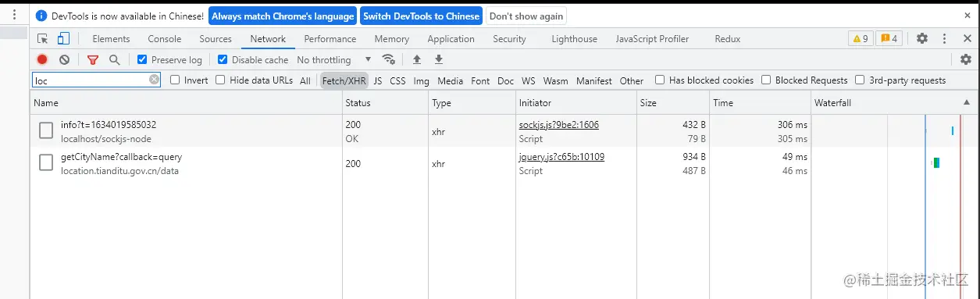Open the Application tab
The height and width of the screenshot is (299, 980).
451,38
